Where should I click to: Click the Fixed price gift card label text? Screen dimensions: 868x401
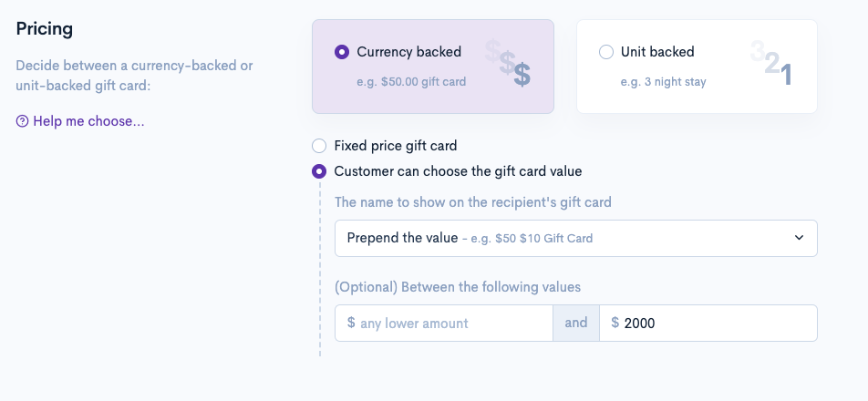pos(396,146)
